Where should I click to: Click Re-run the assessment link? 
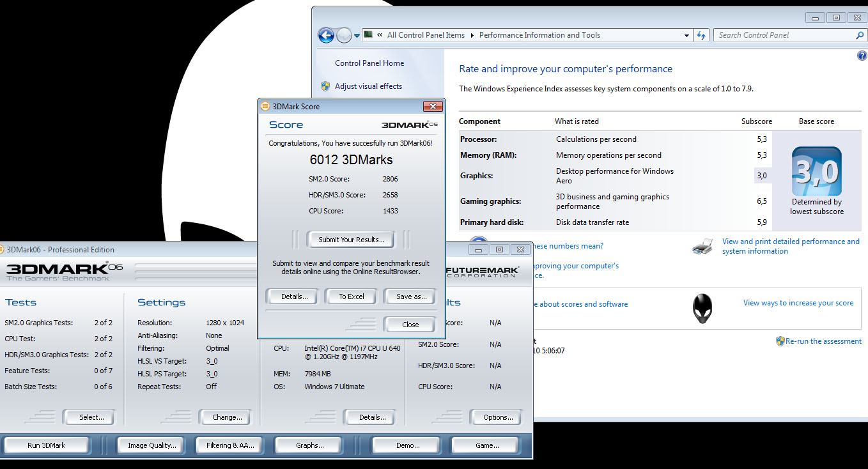tap(823, 341)
